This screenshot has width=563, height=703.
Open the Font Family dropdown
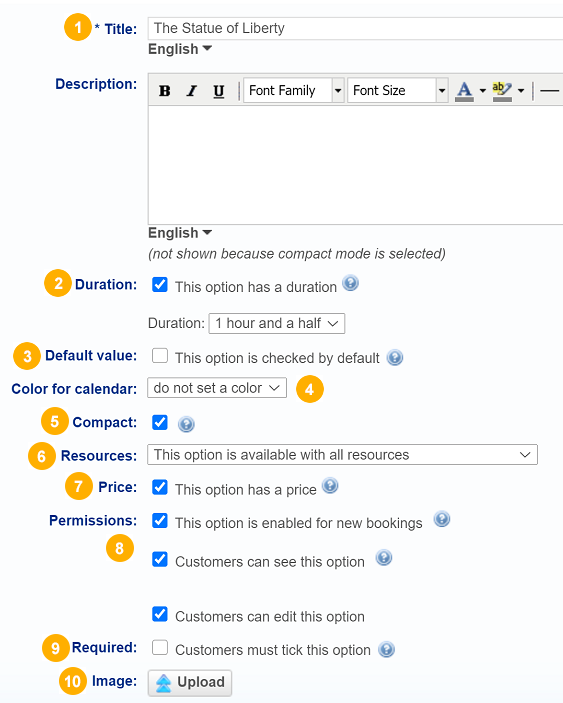coord(294,91)
